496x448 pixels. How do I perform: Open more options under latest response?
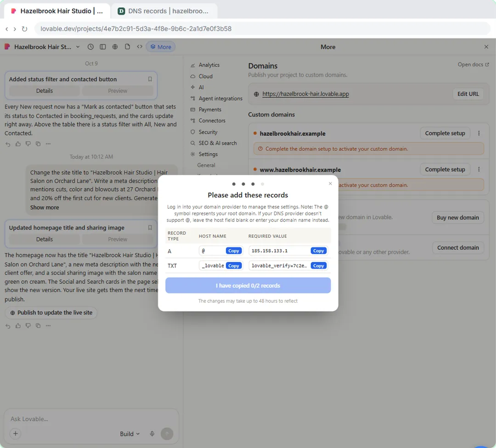[48, 325]
